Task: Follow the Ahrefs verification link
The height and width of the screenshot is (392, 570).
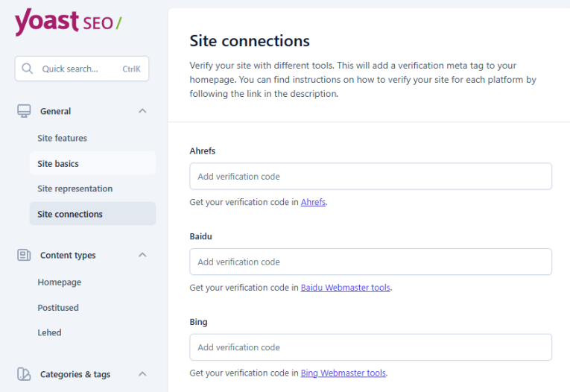Action: [x=313, y=202]
